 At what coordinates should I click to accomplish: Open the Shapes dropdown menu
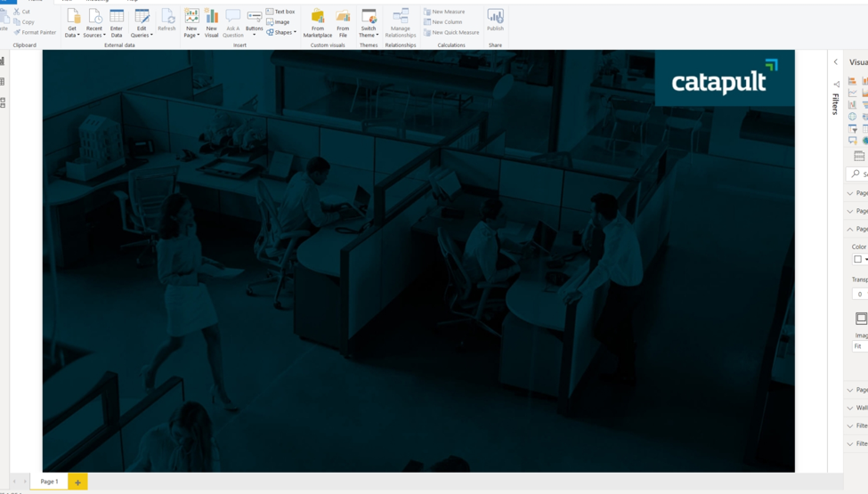click(x=281, y=32)
